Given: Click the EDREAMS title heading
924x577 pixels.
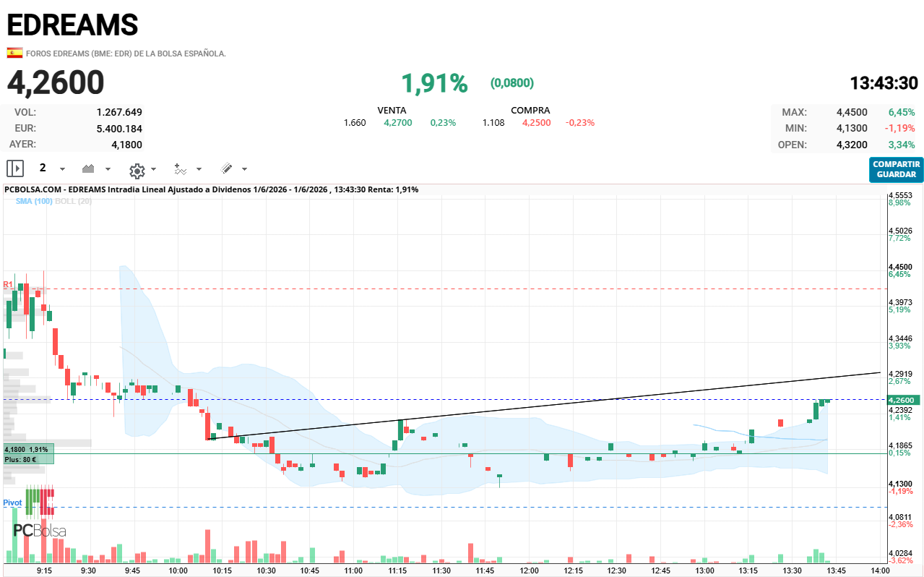Looking at the screenshot, I should [72, 25].
